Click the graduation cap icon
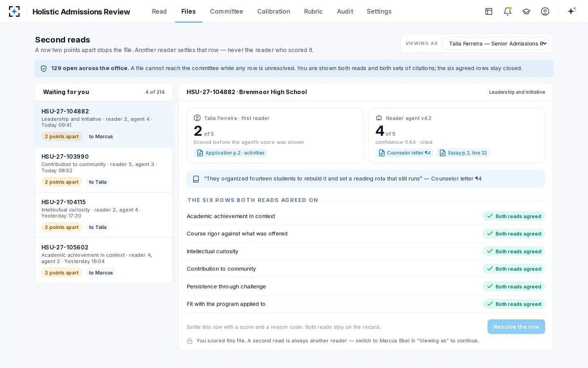 tap(526, 11)
